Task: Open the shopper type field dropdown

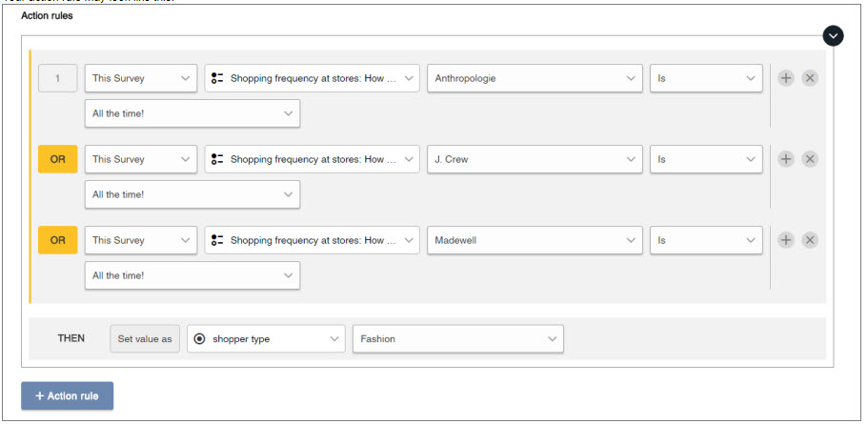Action: pyautogui.click(x=266, y=339)
